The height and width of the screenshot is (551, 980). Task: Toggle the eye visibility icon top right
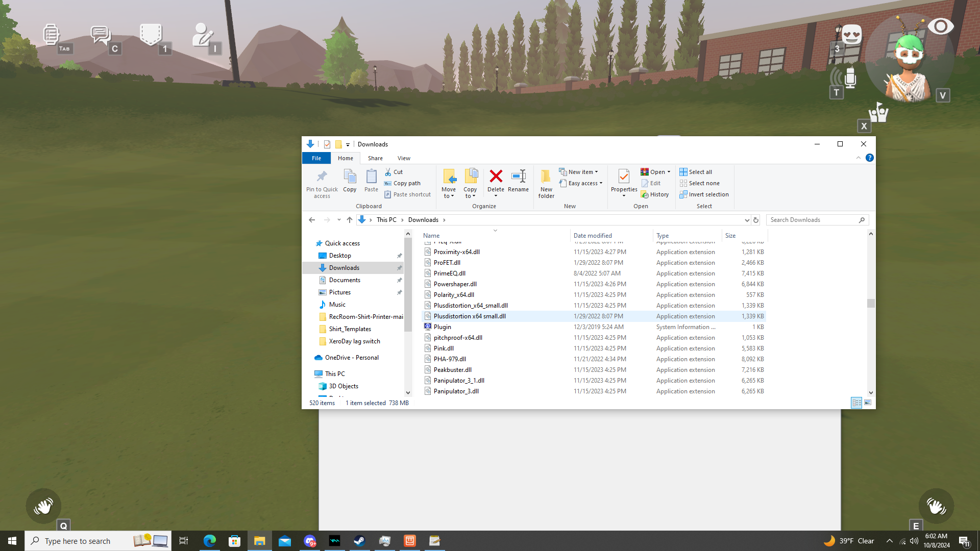(940, 26)
